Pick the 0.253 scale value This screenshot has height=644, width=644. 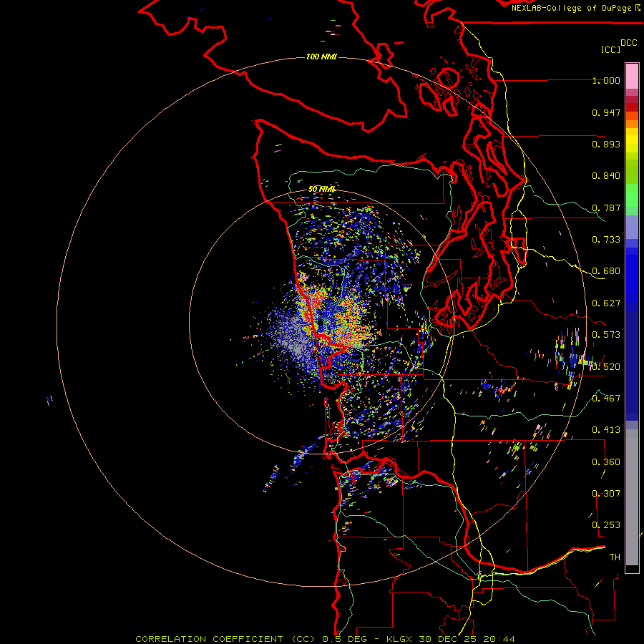(606, 525)
